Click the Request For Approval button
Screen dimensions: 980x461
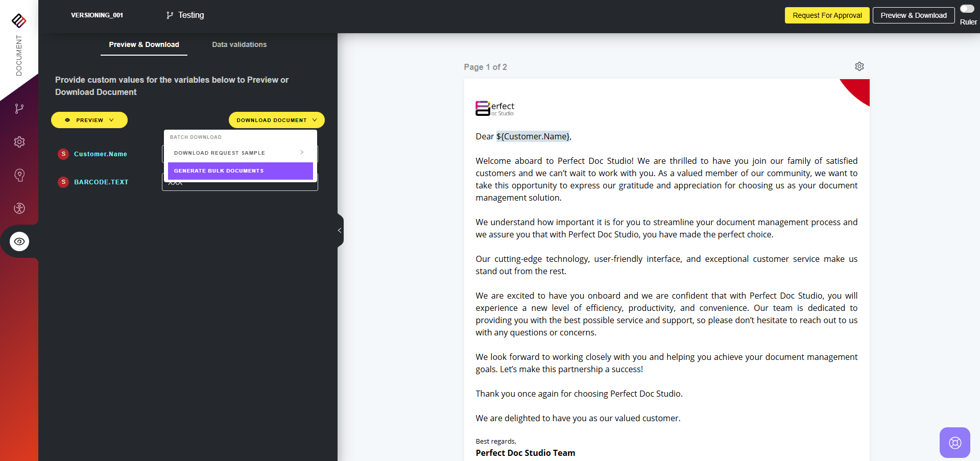827,15
